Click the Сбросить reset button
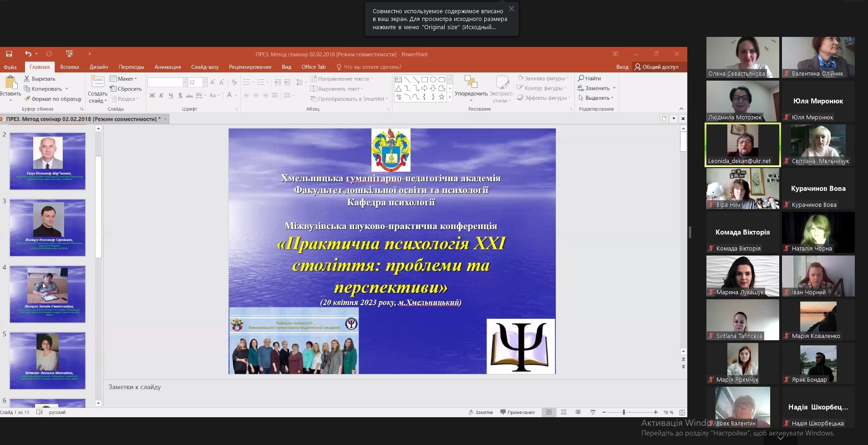This screenshot has height=445, width=868. coord(126,89)
